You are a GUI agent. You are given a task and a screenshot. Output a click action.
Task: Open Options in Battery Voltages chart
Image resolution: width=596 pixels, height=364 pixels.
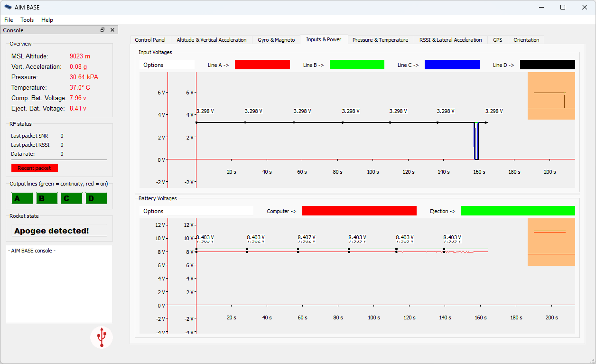click(x=196, y=211)
